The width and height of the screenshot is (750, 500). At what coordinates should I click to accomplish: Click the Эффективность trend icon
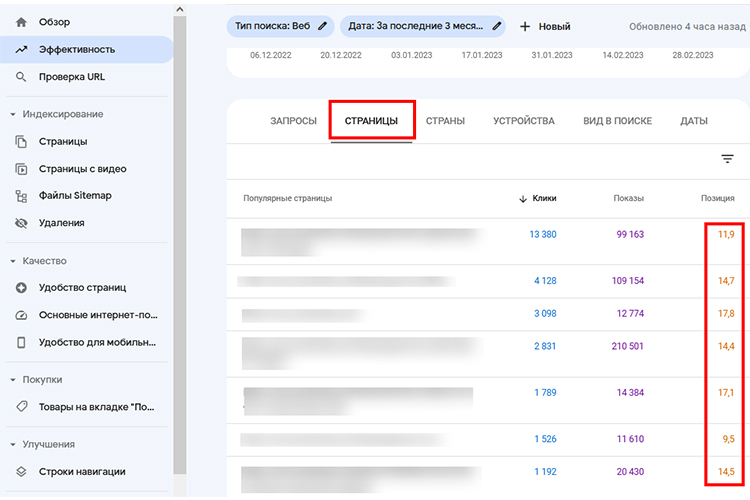click(x=21, y=49)
